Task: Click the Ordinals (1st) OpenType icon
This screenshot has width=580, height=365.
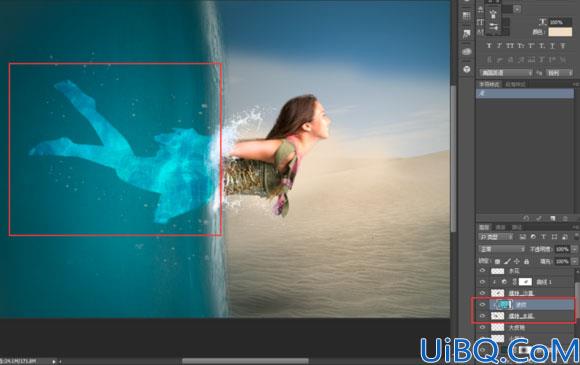Action: (553, 60)
